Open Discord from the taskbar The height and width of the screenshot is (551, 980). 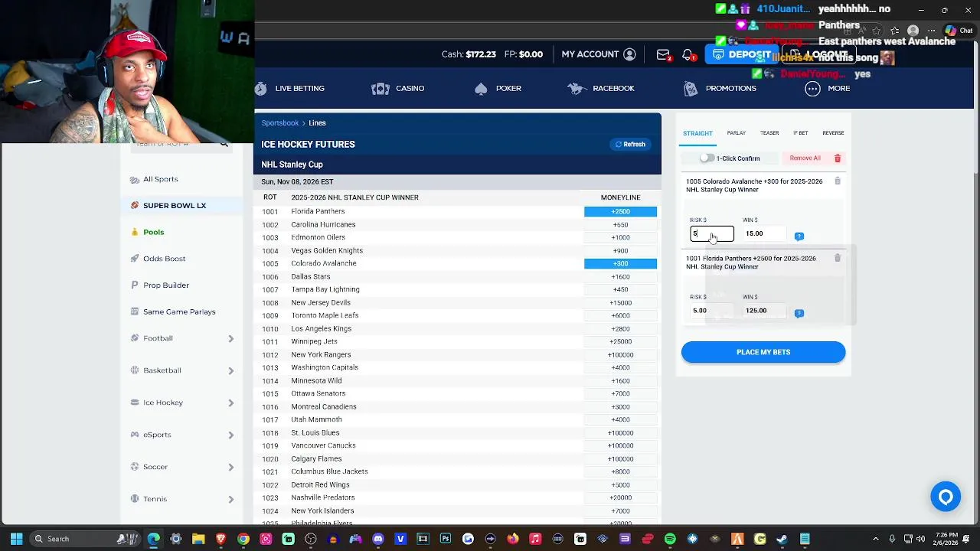(x=377, y=539)
